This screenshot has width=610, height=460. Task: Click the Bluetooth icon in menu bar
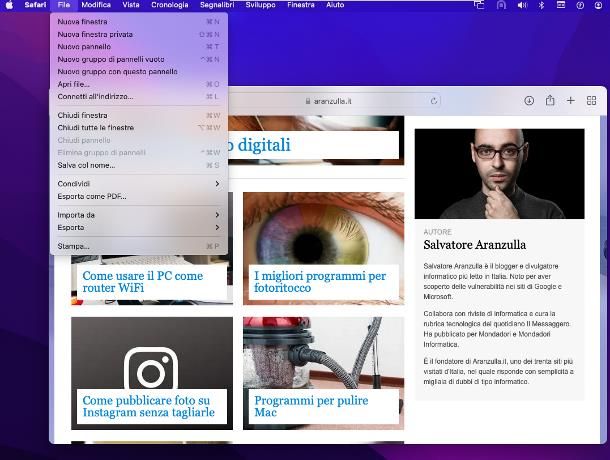pos(541,5)
